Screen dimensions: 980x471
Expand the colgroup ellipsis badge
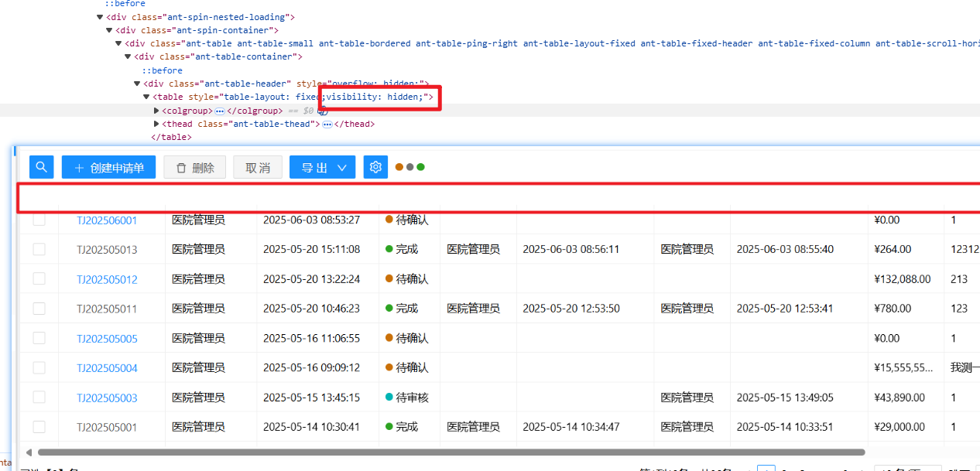pos(220,111)
